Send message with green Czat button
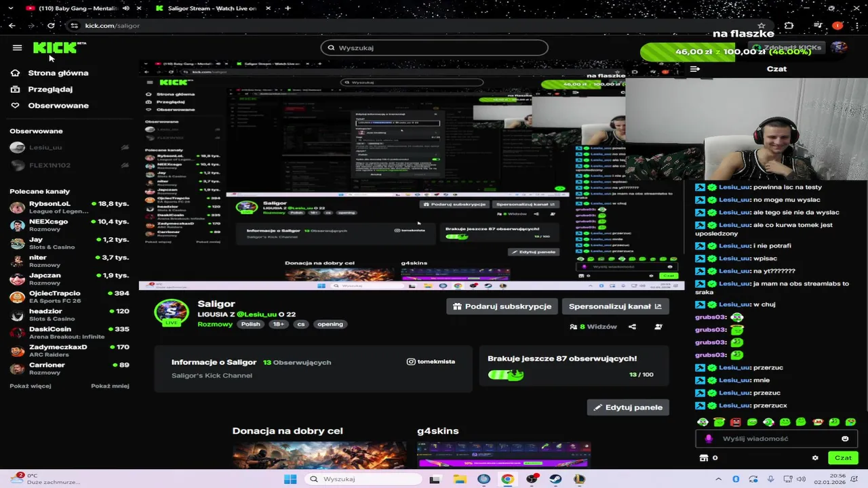 point(843,458)
